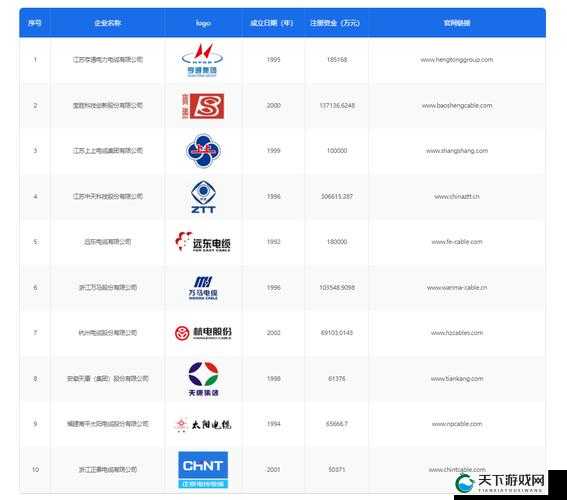This screenshot has width=567, height=500.
Task: Click the blue CHNT logo
Action: point(203,470)
